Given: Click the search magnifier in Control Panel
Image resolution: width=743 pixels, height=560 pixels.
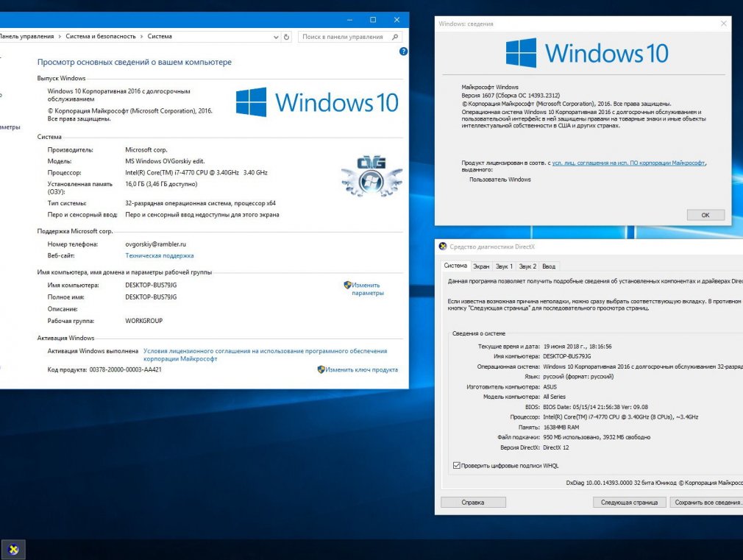Looking at the screenshot, I should pos(395,37).
